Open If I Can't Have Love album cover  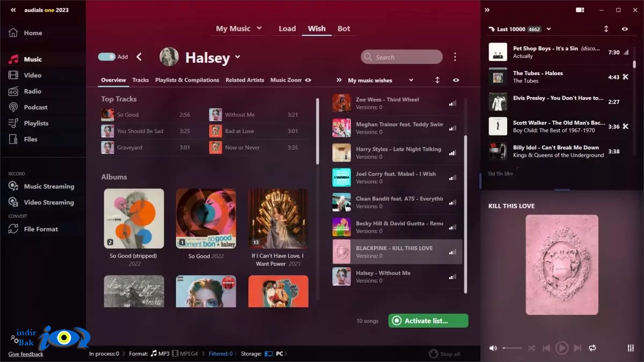tap(278, 218)
